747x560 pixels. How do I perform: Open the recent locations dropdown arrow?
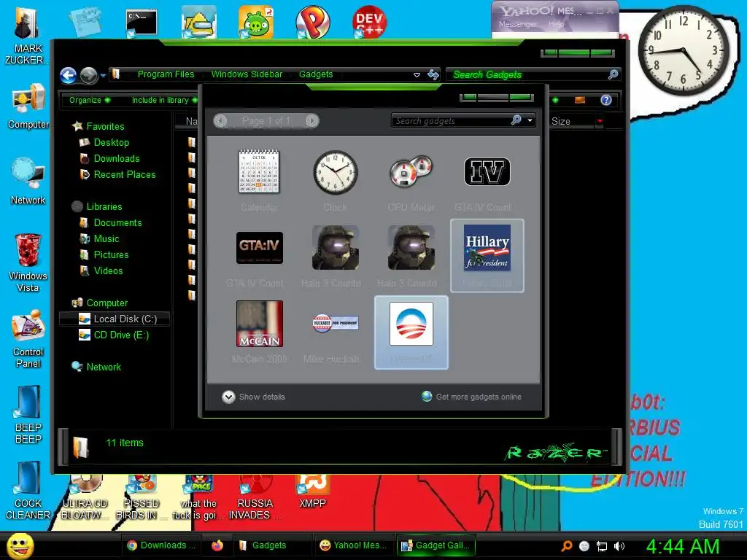point(103,75)
